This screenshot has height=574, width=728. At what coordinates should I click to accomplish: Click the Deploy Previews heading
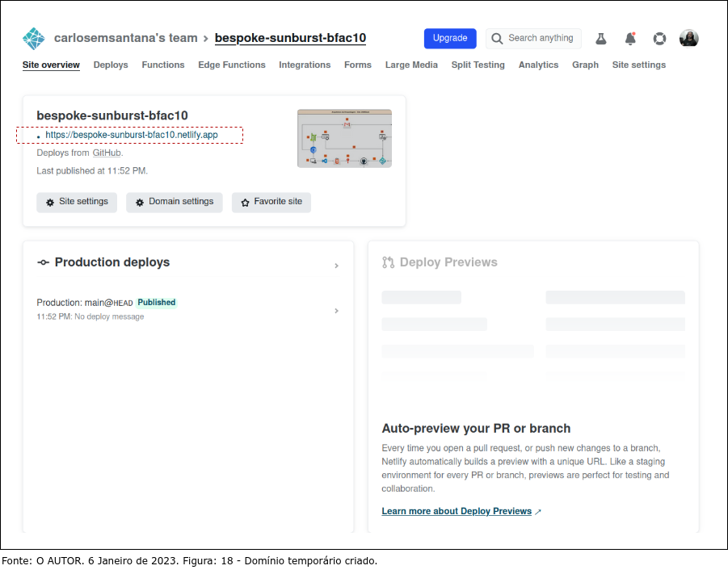[x=448, y=262]
